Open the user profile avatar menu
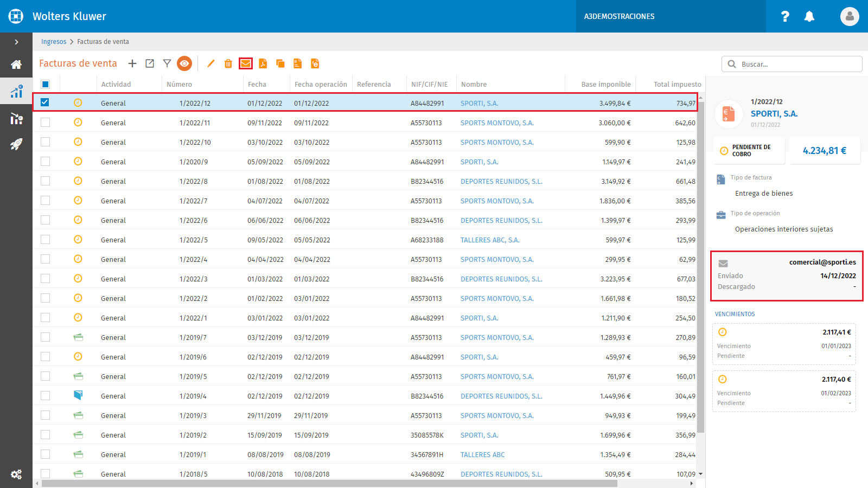Viewport: 868px width, 488px height. (850, 16)
